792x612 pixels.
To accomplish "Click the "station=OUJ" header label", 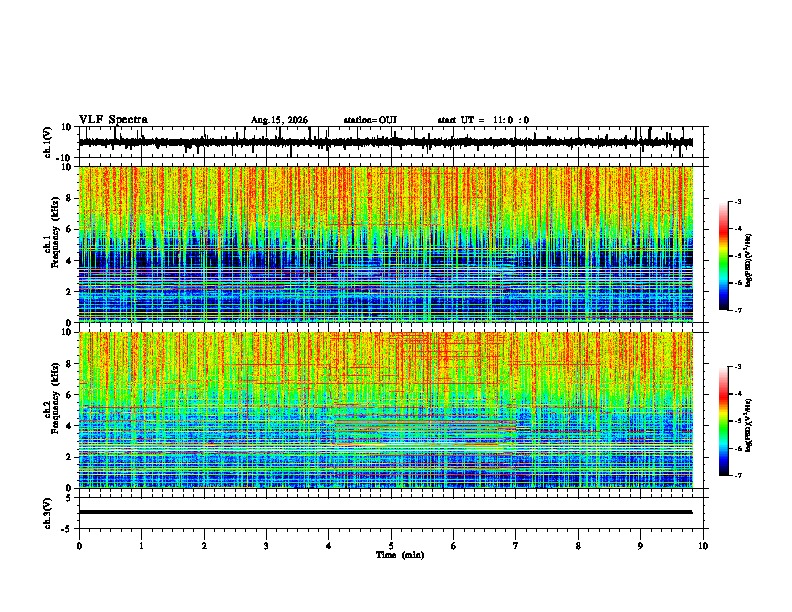I will click(370, 120).
